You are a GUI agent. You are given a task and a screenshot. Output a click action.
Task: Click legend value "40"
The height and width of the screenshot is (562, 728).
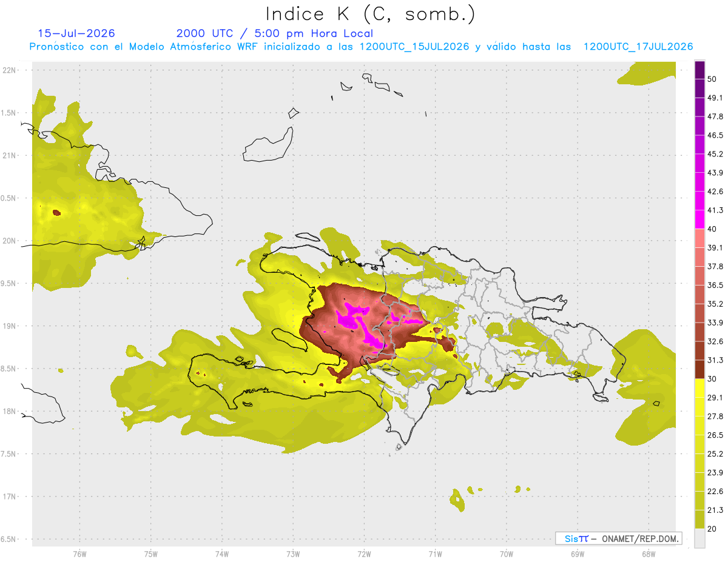pyautogui.click(x=712, y=229)
